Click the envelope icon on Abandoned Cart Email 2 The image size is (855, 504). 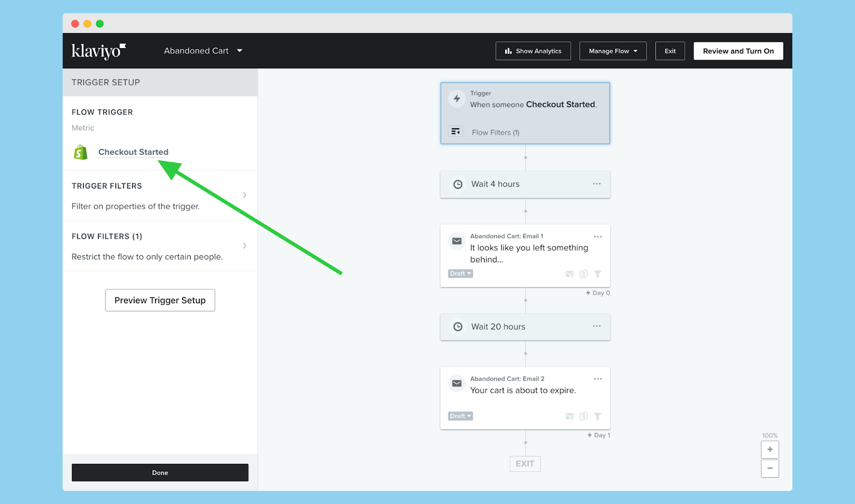457,383
